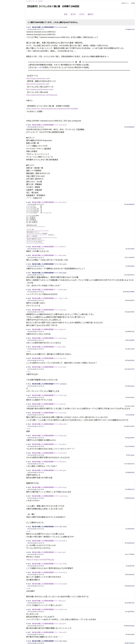Click poster name link of post 0005
Viewport: 138px width, 644px height.
[43, 255]
